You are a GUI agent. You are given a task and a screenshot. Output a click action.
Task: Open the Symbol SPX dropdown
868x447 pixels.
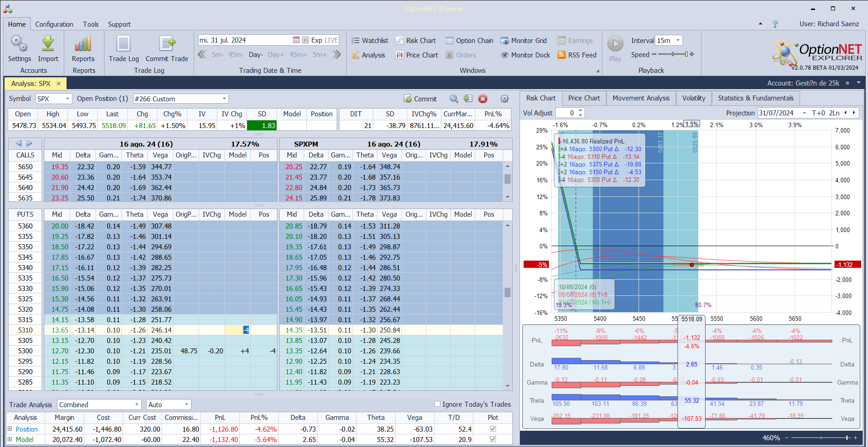(x=68, y=99)
